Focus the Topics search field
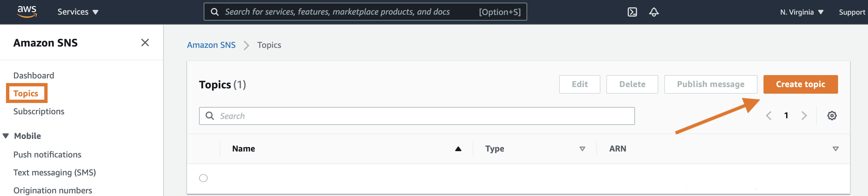This screenshot has width=868, height=196. click(x=417, y=116)
